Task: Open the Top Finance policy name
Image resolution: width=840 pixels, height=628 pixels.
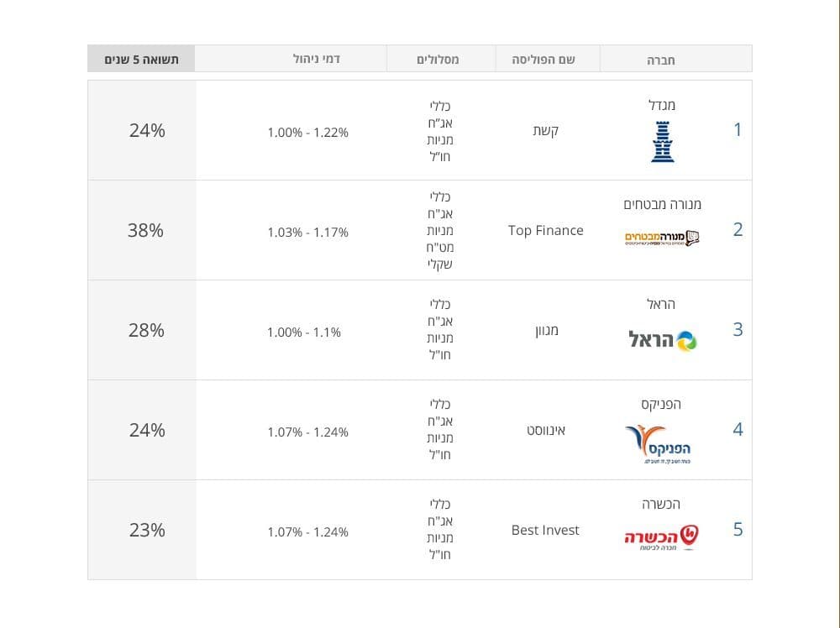Action: (x=545, y=230)
